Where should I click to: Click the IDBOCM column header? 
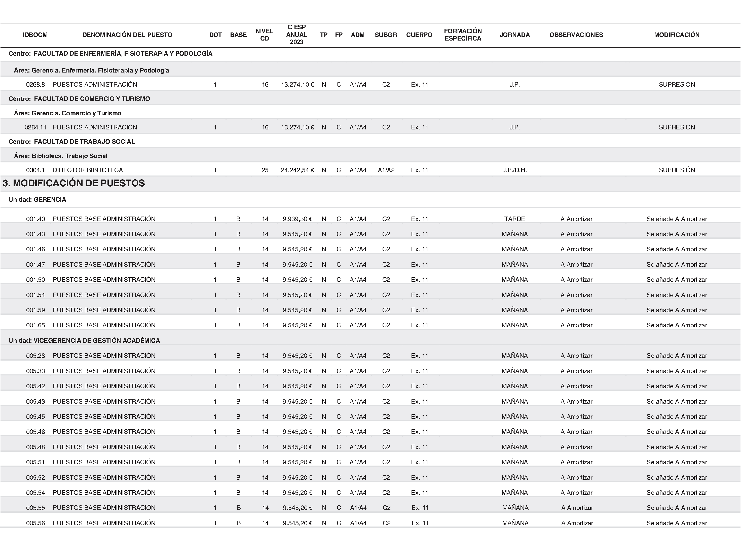point(35,35)
